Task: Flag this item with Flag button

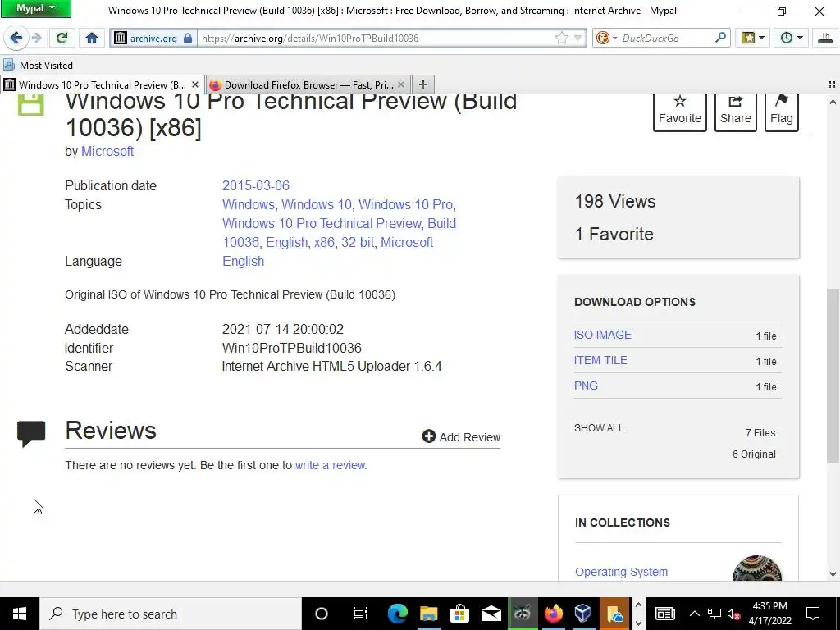Action: (x=782, y=112)
